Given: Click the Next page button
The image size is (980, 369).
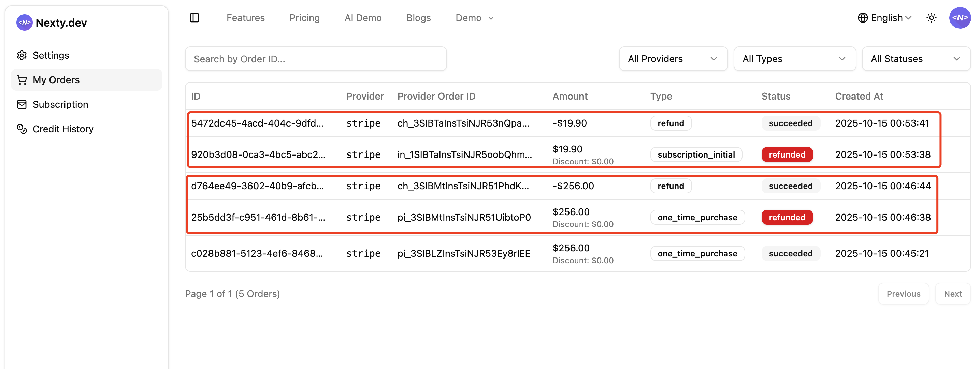Looking at the screenshot, I should (x=952, y=293).
